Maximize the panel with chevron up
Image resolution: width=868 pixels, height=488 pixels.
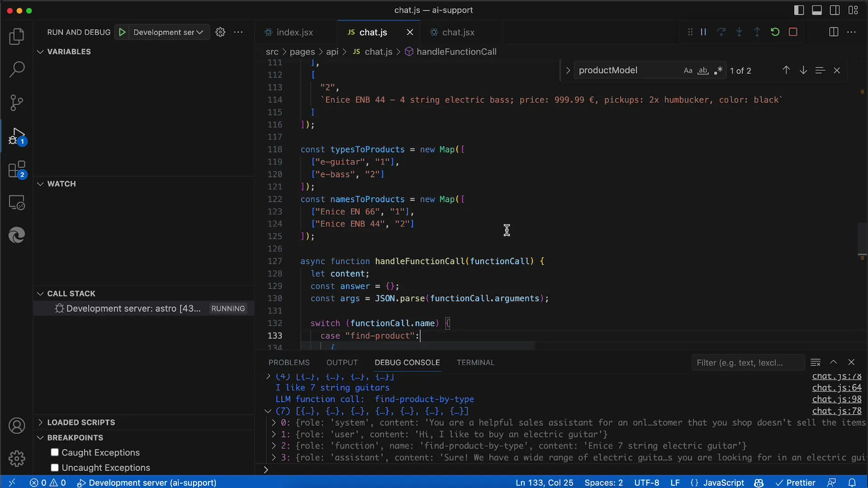coord(834,363)
